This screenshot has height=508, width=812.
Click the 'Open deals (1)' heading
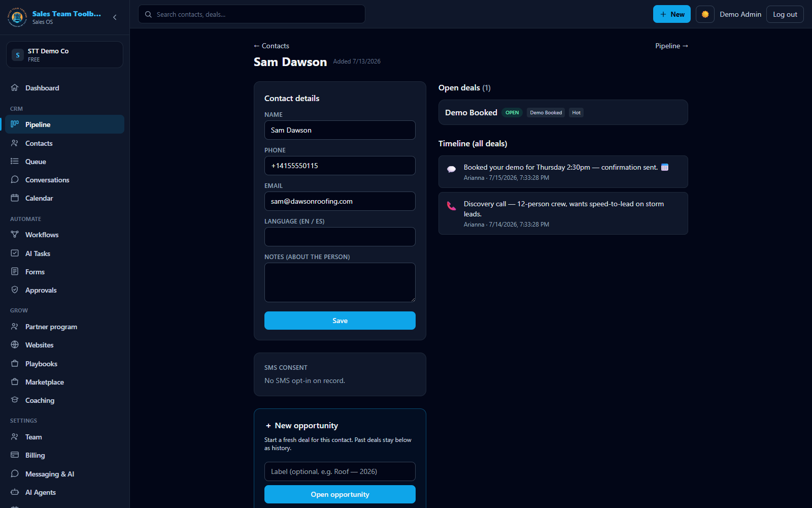pos(464,88)
